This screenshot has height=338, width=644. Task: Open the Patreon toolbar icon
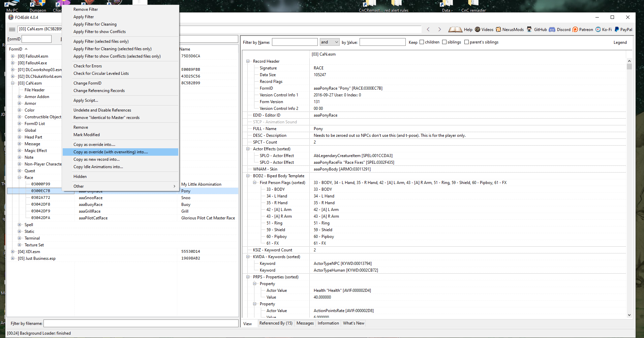(575, 29)
